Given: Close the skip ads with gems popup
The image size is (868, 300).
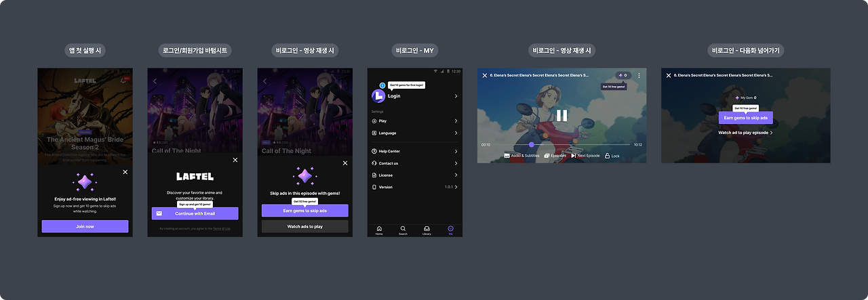Looking at the screenshot, I should (x=345, y=163).
